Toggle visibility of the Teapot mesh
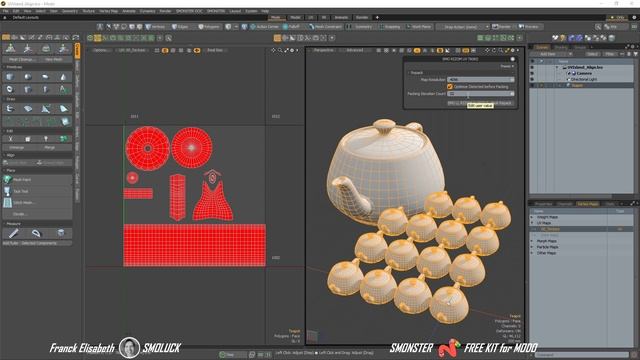The height and width of the screenshot is (360, 640). (532, 85)
